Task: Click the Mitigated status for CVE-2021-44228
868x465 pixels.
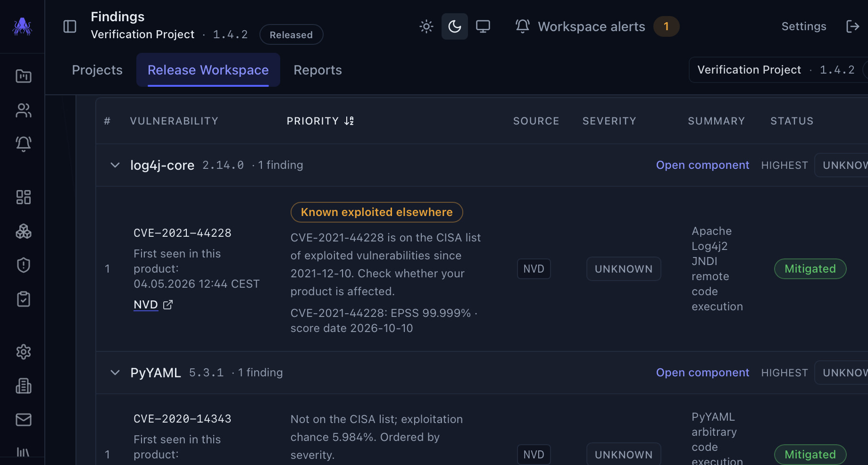Action: (x=810, y=269)
